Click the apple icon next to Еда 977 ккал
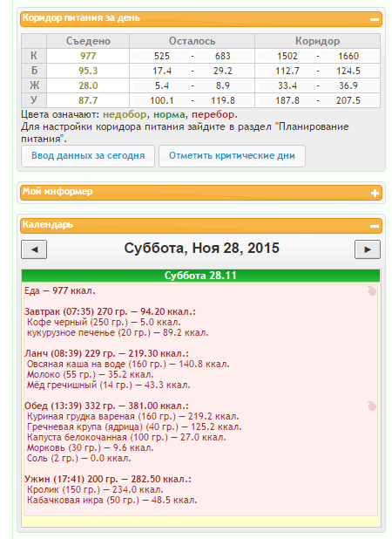 (372, 290)
